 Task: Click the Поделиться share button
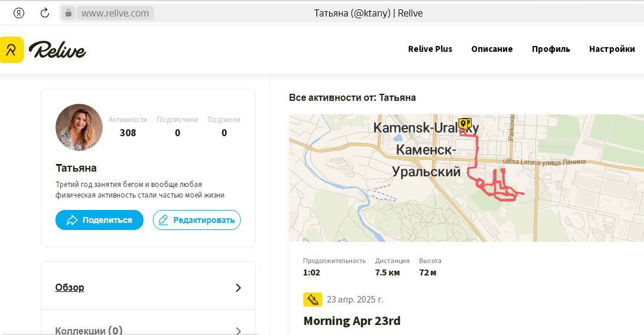pos(99,220)
